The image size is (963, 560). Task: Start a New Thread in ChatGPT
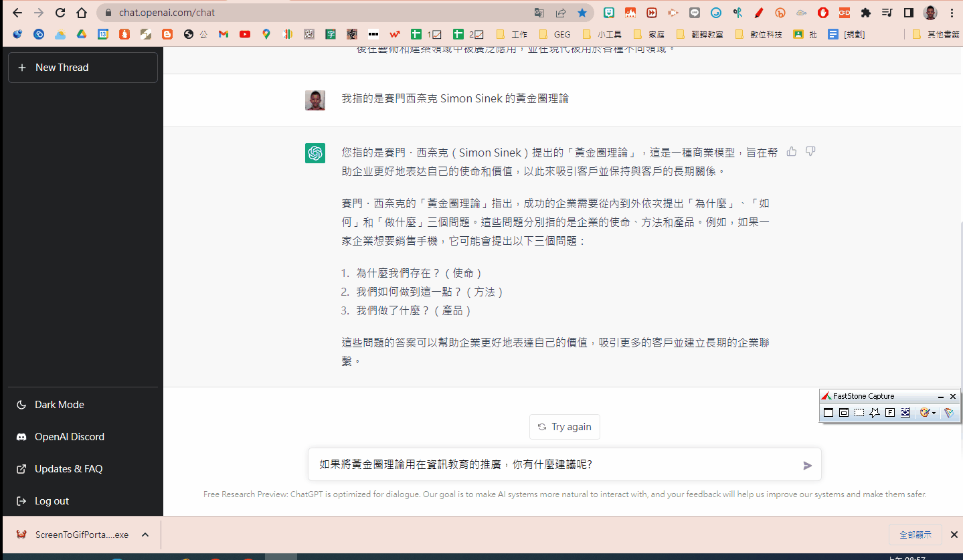[x=82, y=68]
